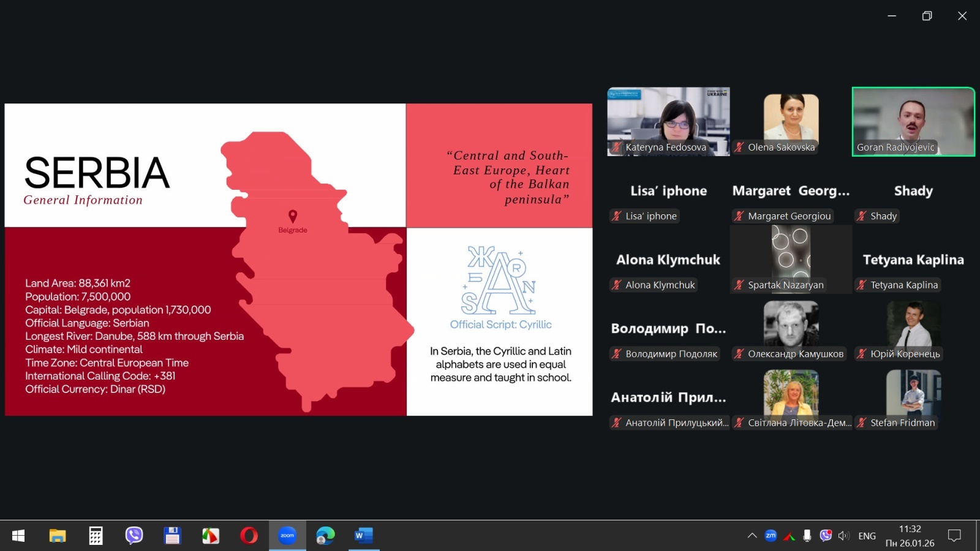980x551 pixels.
Task: Click the shared Serbia presentation slide
Action: pos(298,260)
